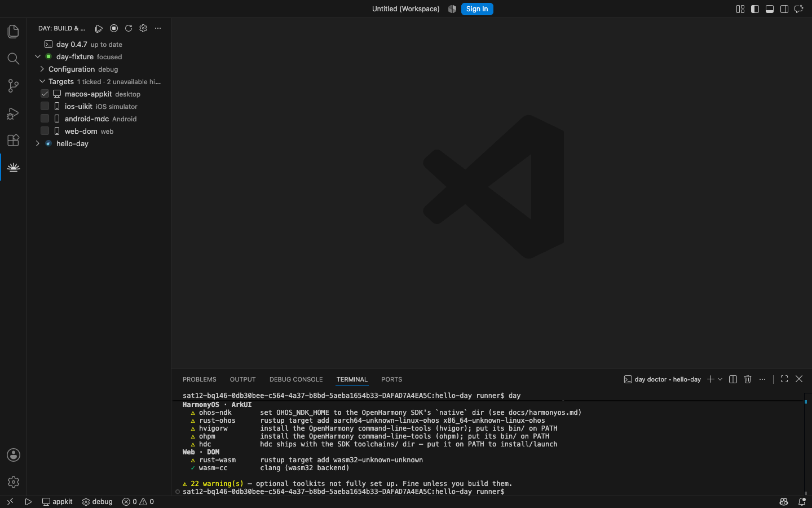Image resolution: width=812 pixels, height=508 pixels.
Task: Tick the web-dom target checkbox
Action: click(45, 131)
